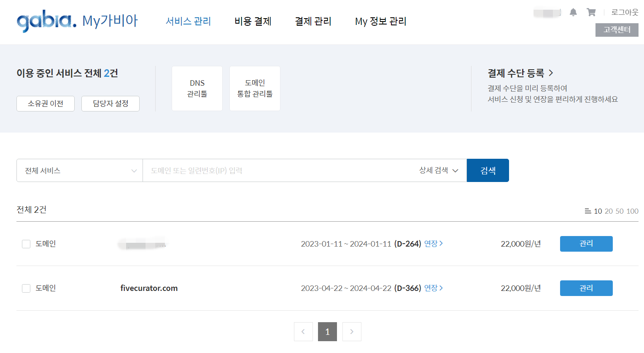Click the list display icon beside page-size options
The height and width of the screenshot is (353, 644).
click(587, 211)
